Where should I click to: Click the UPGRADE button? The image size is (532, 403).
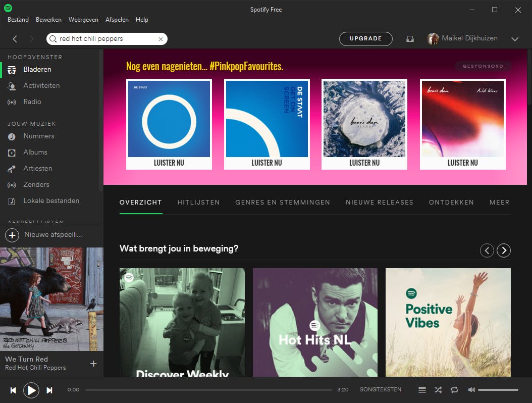[365, 38]
